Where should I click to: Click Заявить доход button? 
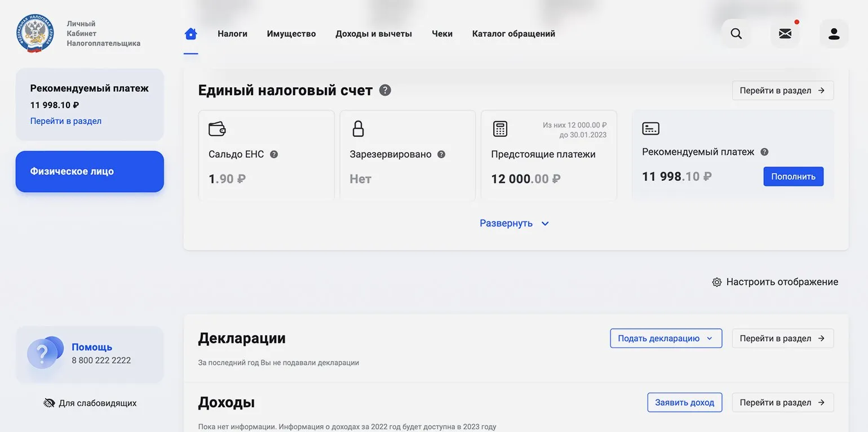pyautogui.click(x=684, y=403)
